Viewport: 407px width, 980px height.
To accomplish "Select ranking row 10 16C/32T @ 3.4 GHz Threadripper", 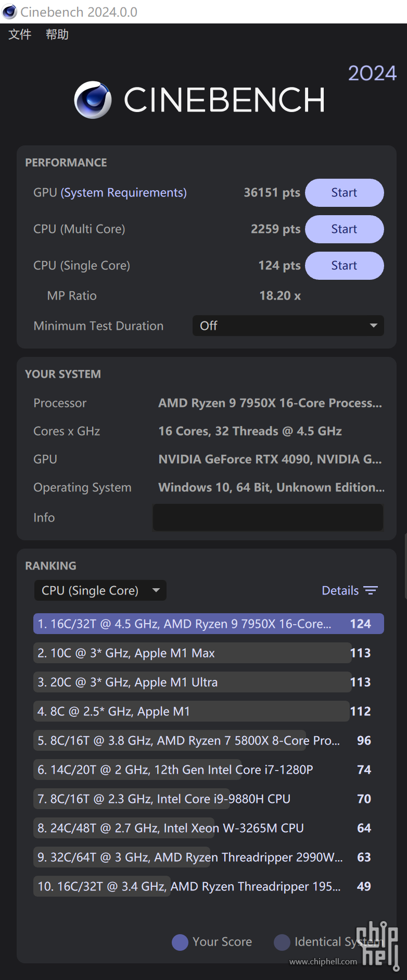I will click(209, 886).
